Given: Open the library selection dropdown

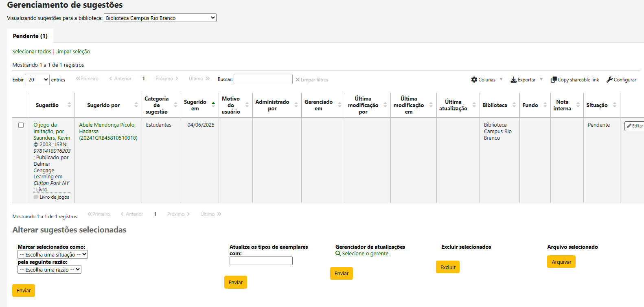Looking at the screenshot, I should click(160, 18).
